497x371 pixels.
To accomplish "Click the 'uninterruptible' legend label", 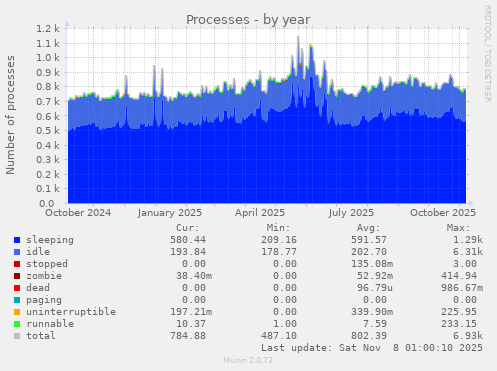I will point(71,312).
